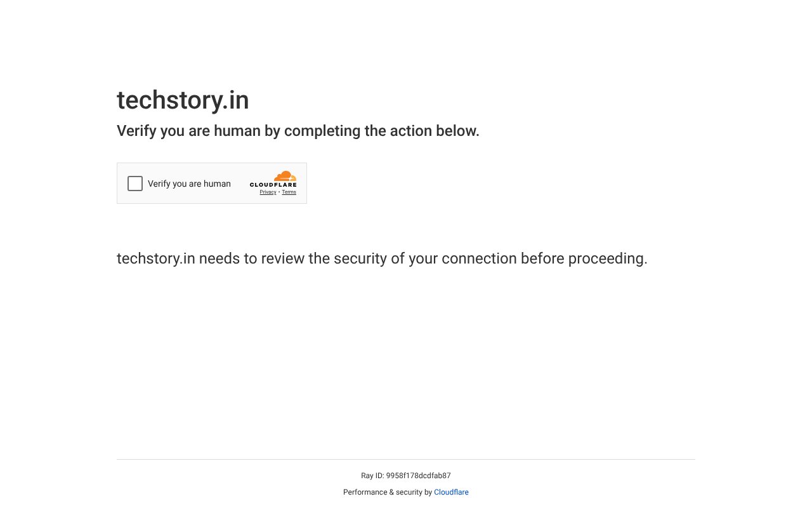Click inside the Cloudflare challenge widget box
This screenshot has height=508, width=812.
212,183
